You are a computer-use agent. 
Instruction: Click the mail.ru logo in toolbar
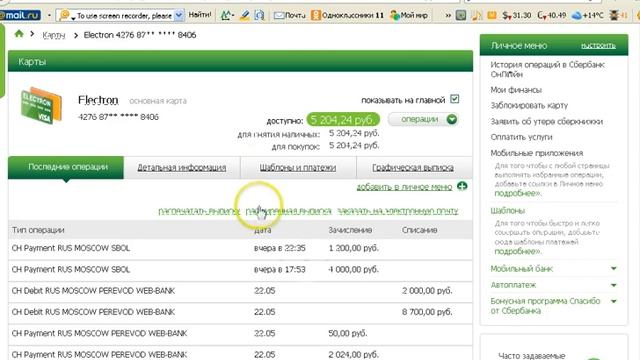pos(20,16)
